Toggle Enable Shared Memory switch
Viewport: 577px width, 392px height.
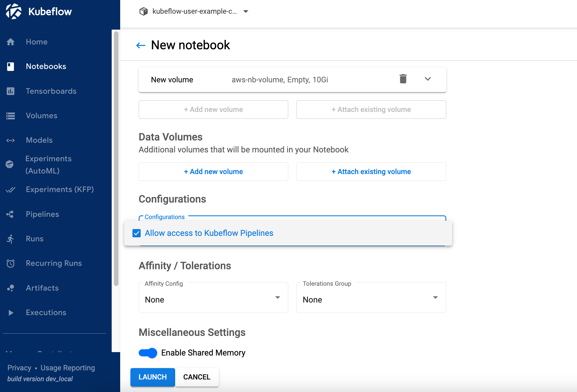(148, 353)
